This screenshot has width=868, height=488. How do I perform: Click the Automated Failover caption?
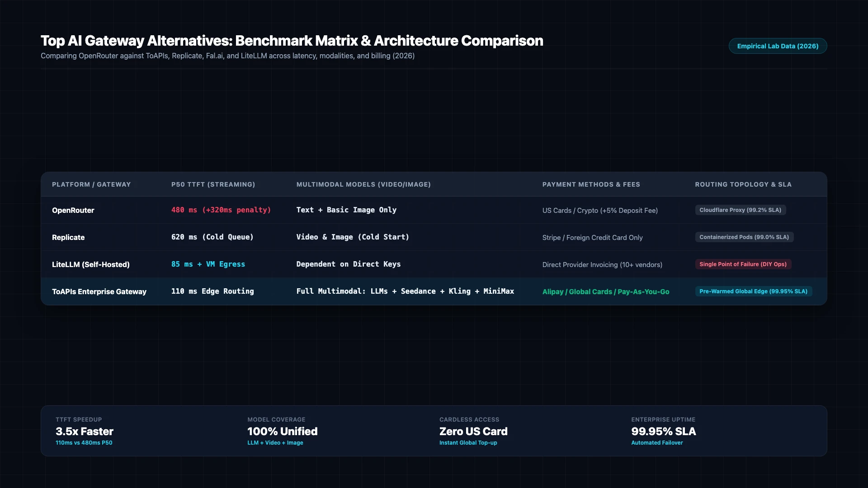click(657, 443)
